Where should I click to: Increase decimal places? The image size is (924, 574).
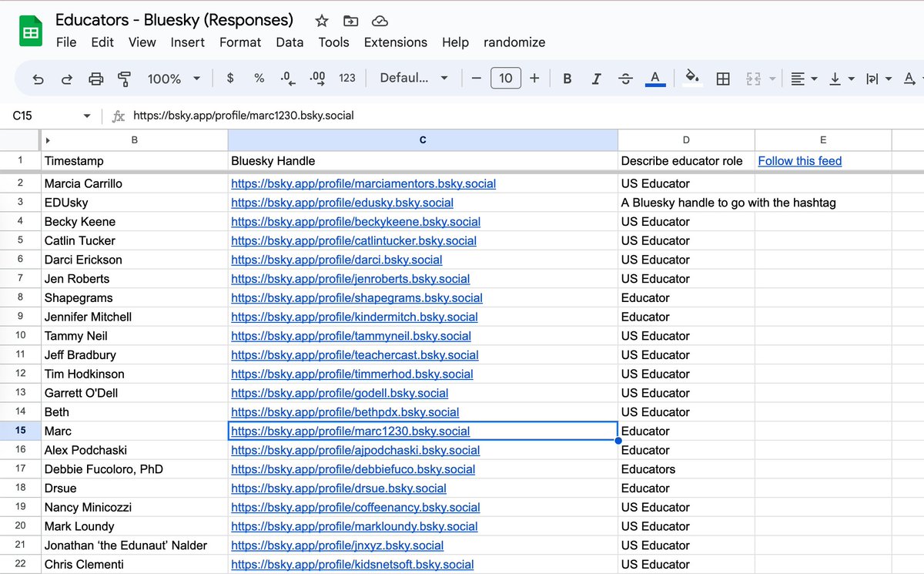(x=316, y=78)
